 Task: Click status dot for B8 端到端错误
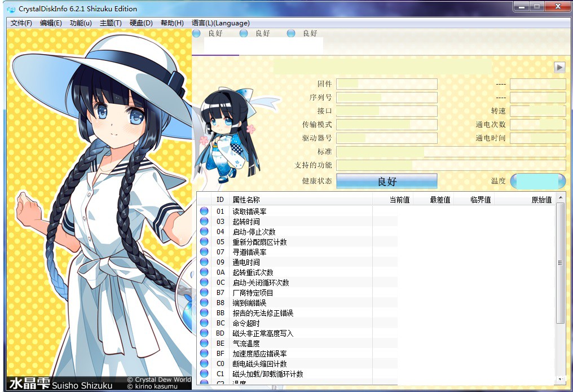(204, 302)
